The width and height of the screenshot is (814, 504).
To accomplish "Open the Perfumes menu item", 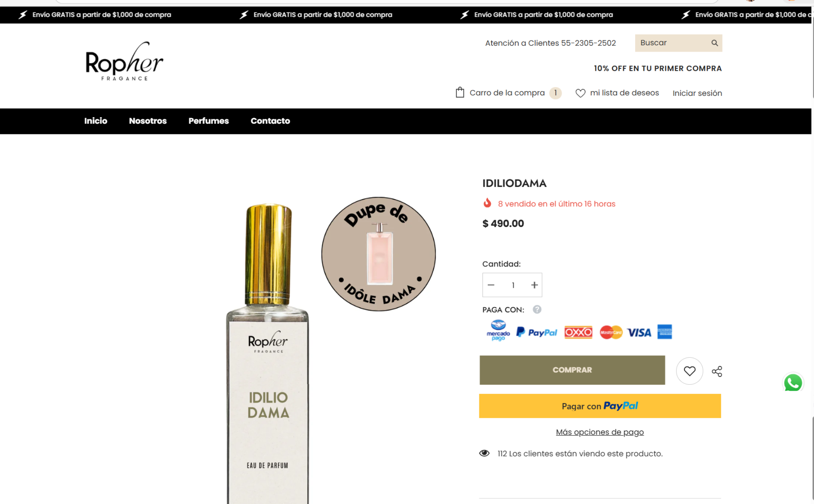I will 209,121.
